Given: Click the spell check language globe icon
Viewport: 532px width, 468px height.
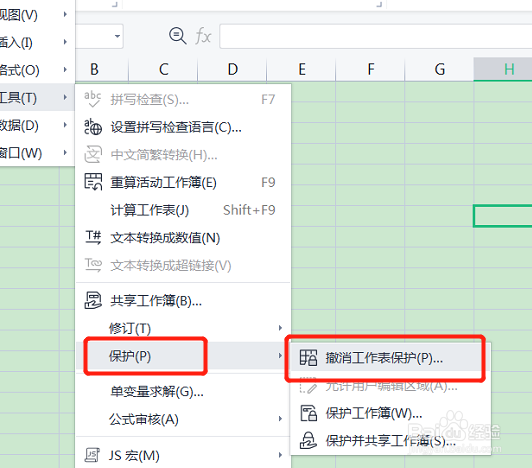Looking at the screenshot, I should click(x=93, y=127).
